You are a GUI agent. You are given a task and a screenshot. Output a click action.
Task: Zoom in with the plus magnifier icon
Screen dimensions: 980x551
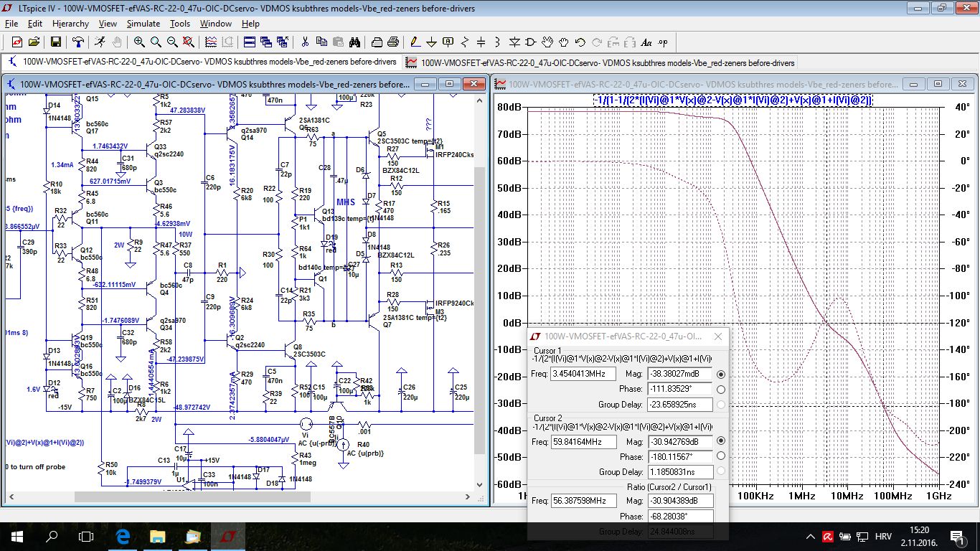[139, 42]
